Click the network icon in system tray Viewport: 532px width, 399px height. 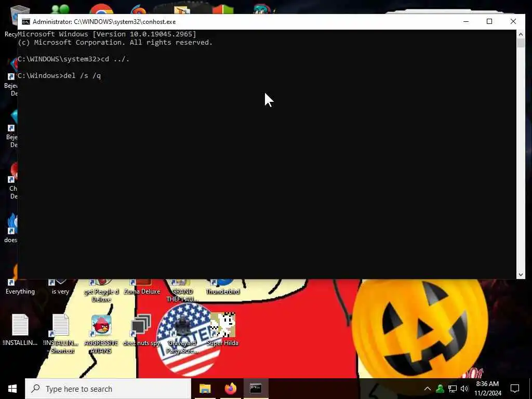(453, 389)
